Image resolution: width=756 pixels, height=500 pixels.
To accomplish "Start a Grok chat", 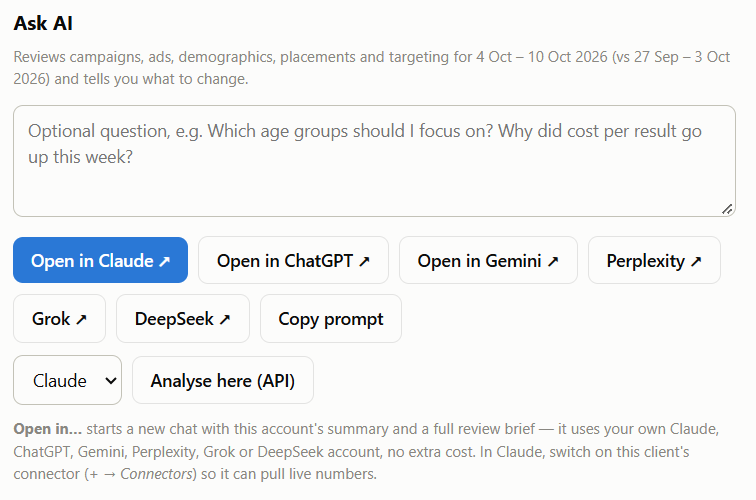I will tap(59, 319).
